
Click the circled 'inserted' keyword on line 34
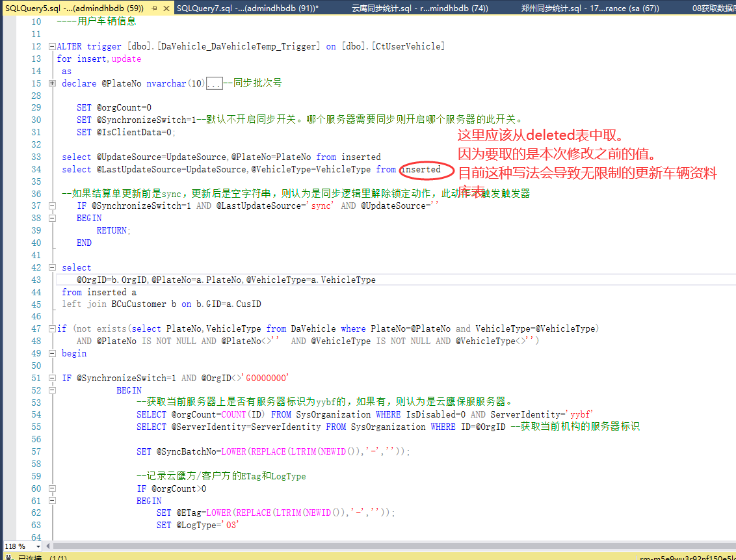point(421,170)
